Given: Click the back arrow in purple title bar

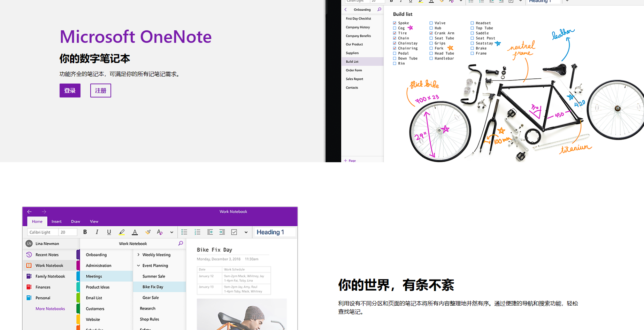Looking at the screenshot, I should pos(30,212).
